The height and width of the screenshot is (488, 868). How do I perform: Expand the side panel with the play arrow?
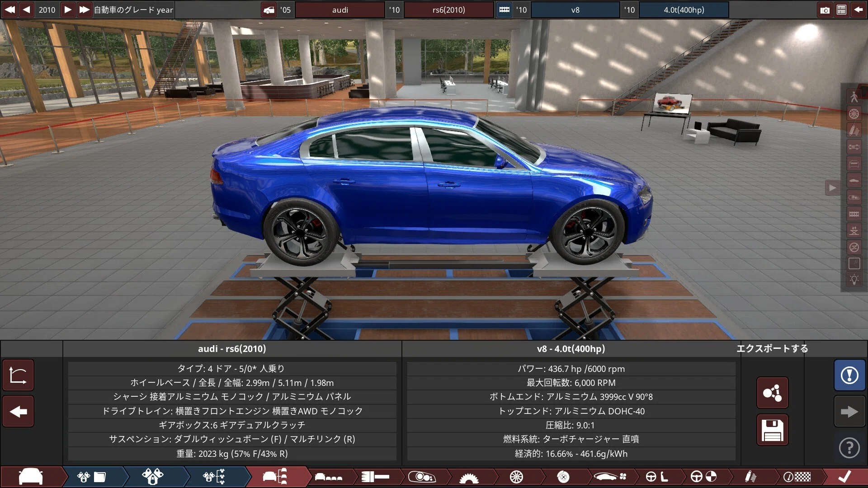[832, 188]
